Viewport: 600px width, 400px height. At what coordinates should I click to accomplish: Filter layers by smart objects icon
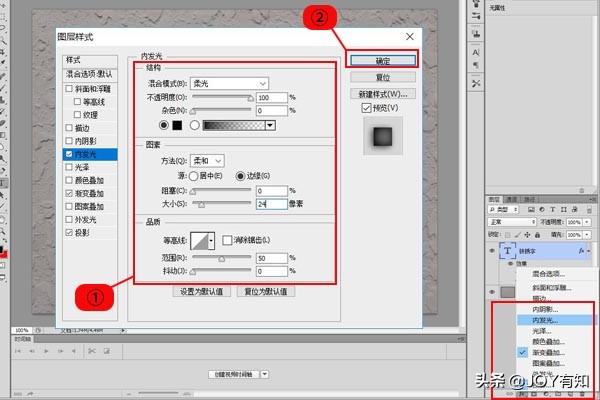coord(575,209)
